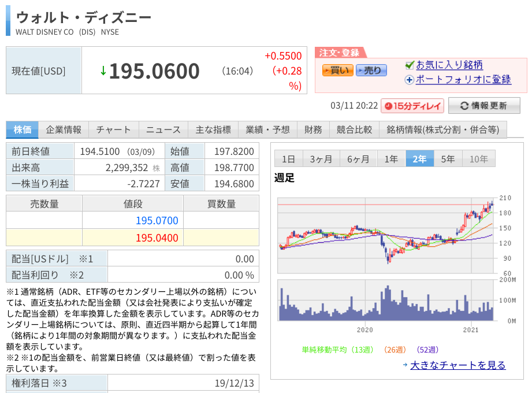Click the 権利落日 date 19/12/13
The height and width of the screenshot is (393, 532).
tap(235, 383)
